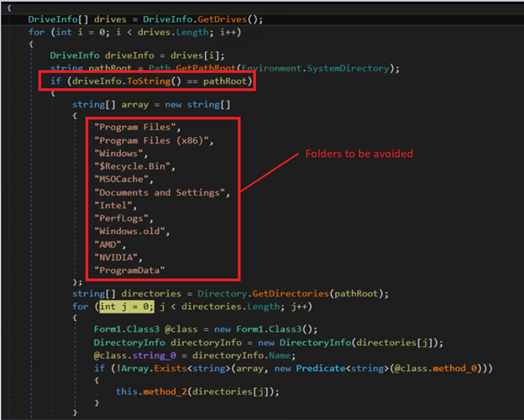This screenshot has width=524, height=420.
Task: Select the "Intel" string literal
Action: (x=115, y=206)
